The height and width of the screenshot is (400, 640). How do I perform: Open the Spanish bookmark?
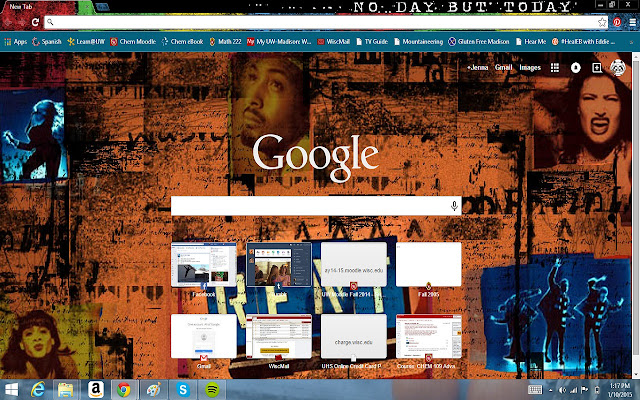pyautogui.click(x=47, y=42)
